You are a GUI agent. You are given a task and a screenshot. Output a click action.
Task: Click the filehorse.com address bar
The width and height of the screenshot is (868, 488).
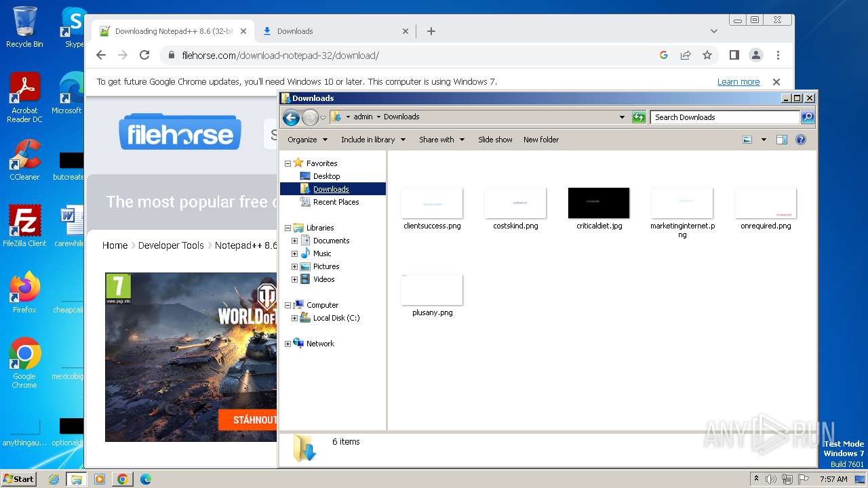click(x=407, y=55)
